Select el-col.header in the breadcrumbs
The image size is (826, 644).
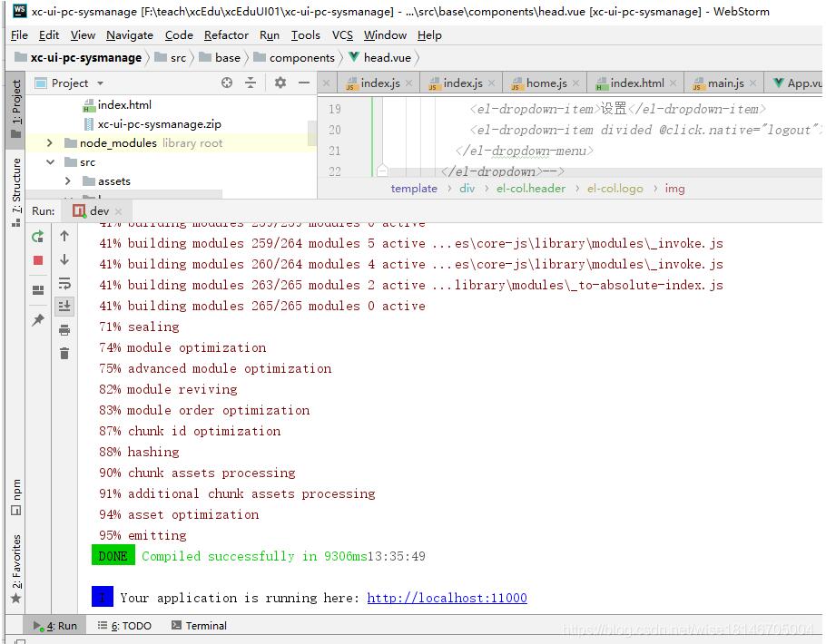pos(530,189)
